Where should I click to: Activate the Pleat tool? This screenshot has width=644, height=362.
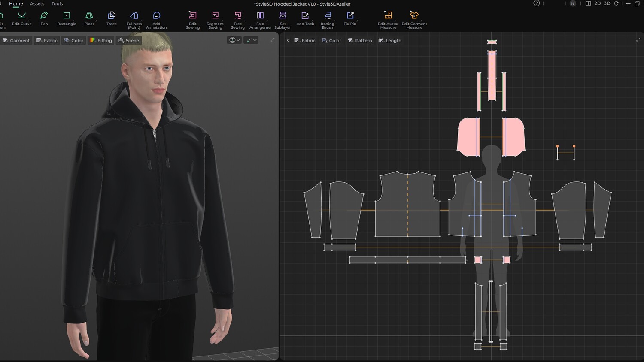point(89,18)
